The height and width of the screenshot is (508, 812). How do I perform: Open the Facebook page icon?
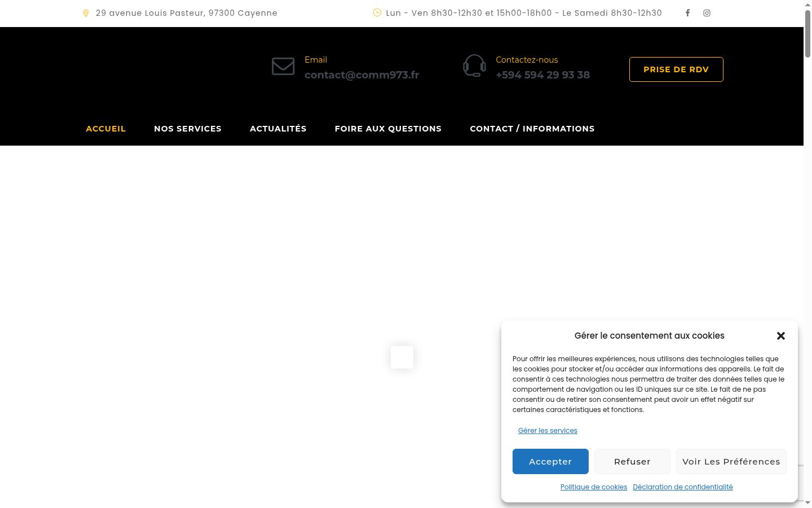687,13
